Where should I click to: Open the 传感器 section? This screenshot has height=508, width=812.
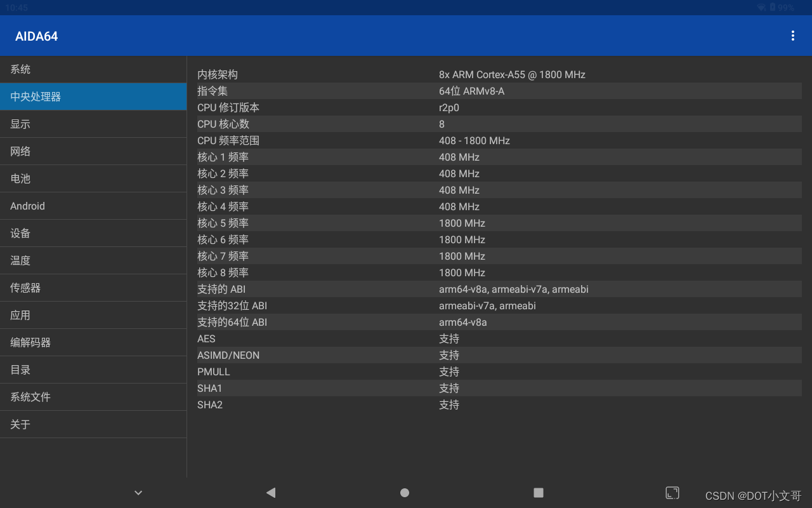(x=93, y=288)
